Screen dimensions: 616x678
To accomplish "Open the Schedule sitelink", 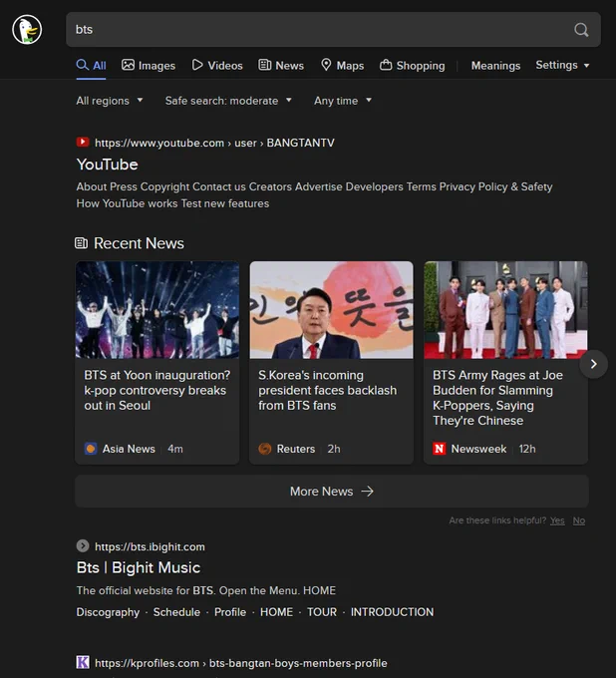I will (x=176, y=612).
